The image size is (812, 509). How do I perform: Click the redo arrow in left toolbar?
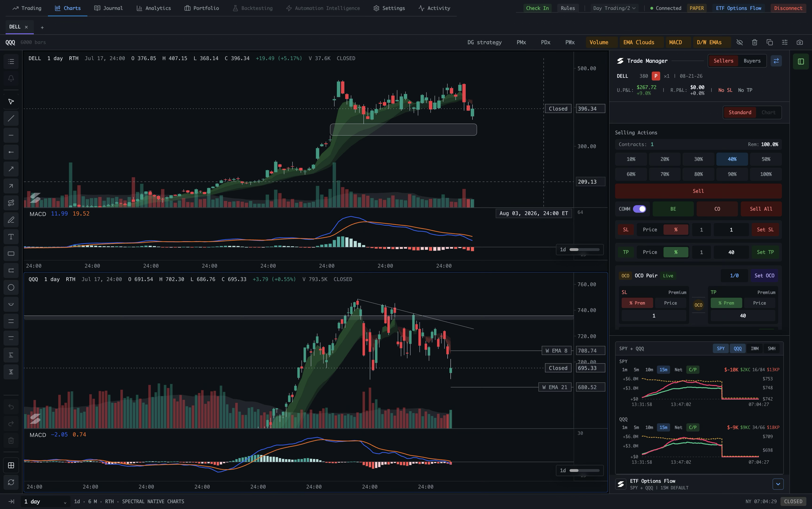[x=11, y=424]
